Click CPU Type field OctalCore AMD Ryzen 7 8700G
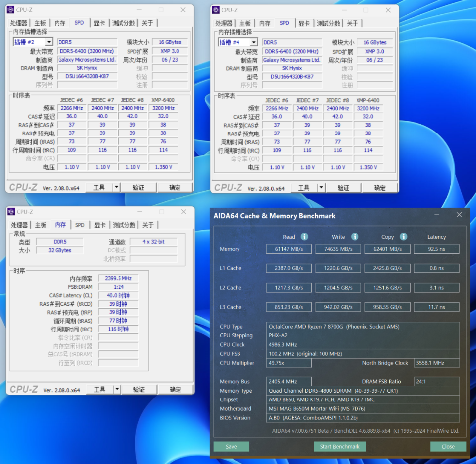476x464 pixels. 363,327
